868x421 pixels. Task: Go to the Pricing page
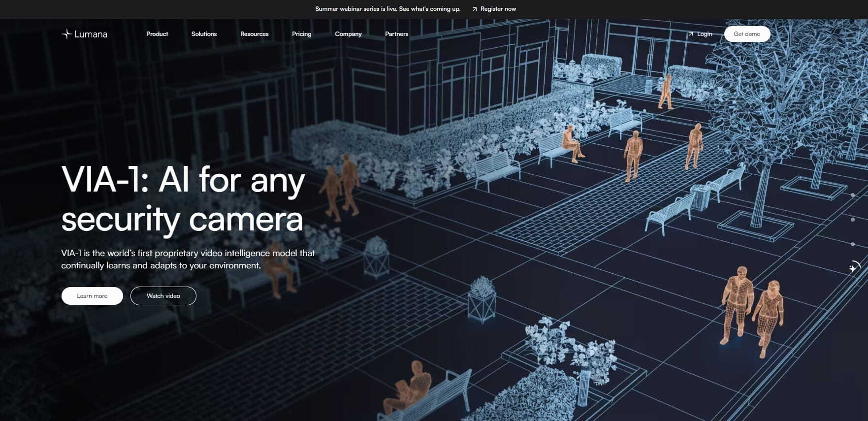point(302,34)
